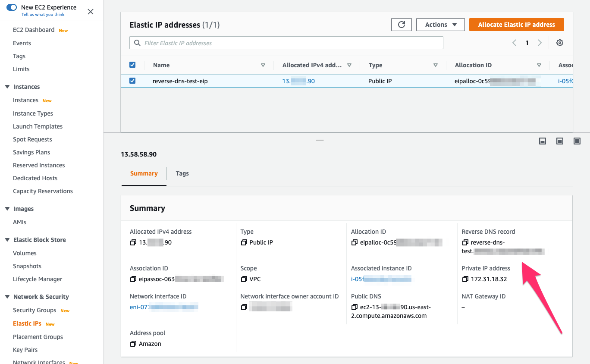590x364 pixels.
Task: Copy the Scope VPC value
Action: (x=244, y=279)
